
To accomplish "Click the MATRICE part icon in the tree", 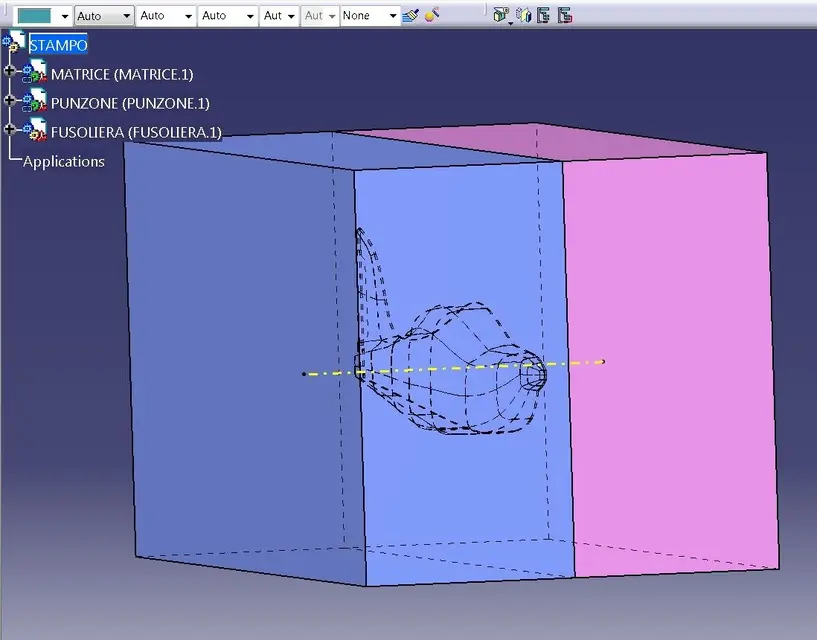I will [x=36, y=73].
